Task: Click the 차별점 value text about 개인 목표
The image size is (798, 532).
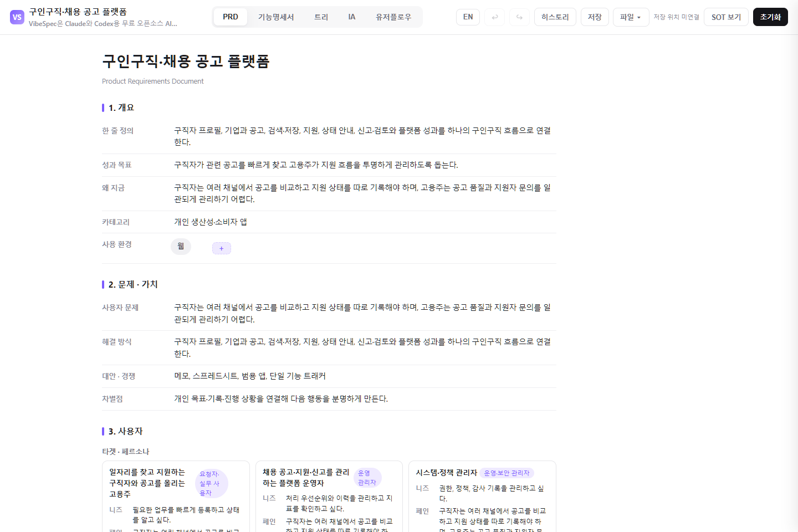Action: [x=281, y=399]
